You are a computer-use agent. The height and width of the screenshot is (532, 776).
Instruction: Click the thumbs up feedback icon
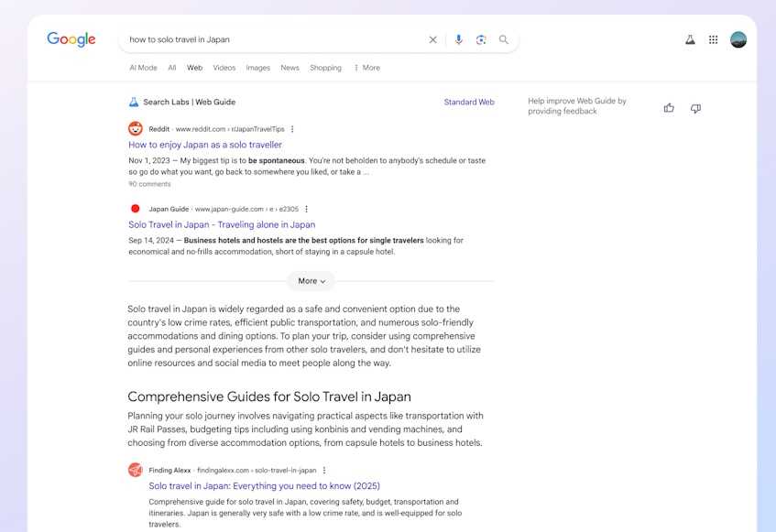(669, 108)
